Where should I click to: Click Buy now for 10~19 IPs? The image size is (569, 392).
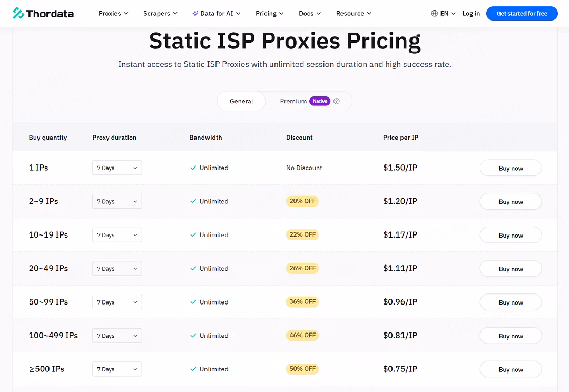tap(511, 236)
